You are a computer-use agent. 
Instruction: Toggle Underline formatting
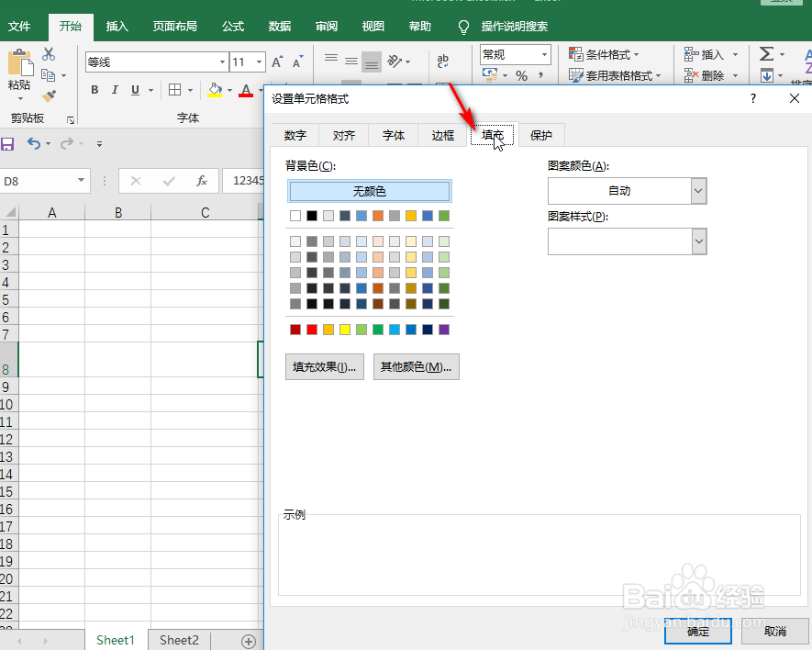(x=135, y=90)
